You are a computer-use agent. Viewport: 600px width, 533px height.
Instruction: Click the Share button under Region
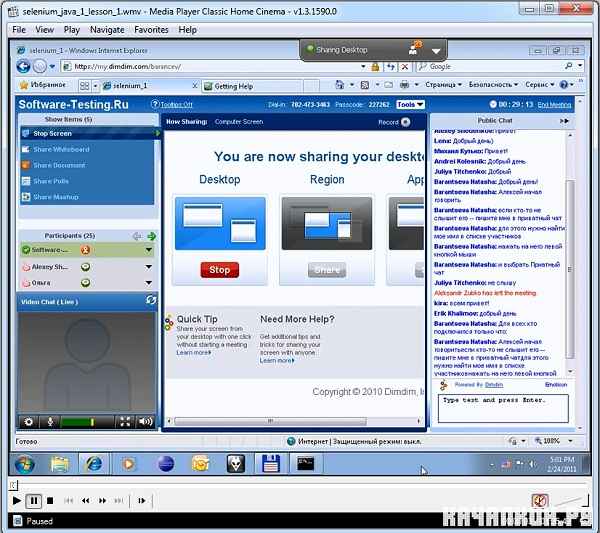tap(327, 270)
